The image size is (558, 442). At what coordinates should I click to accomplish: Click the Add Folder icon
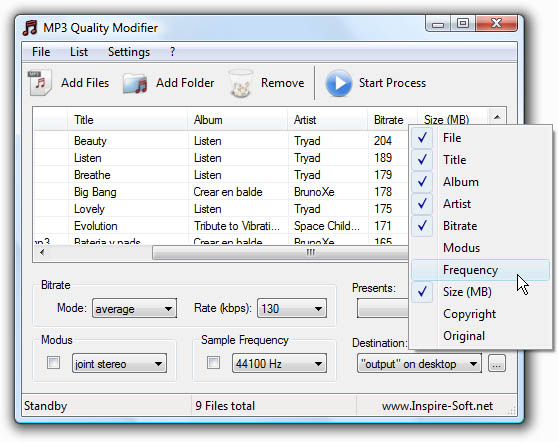136,84
